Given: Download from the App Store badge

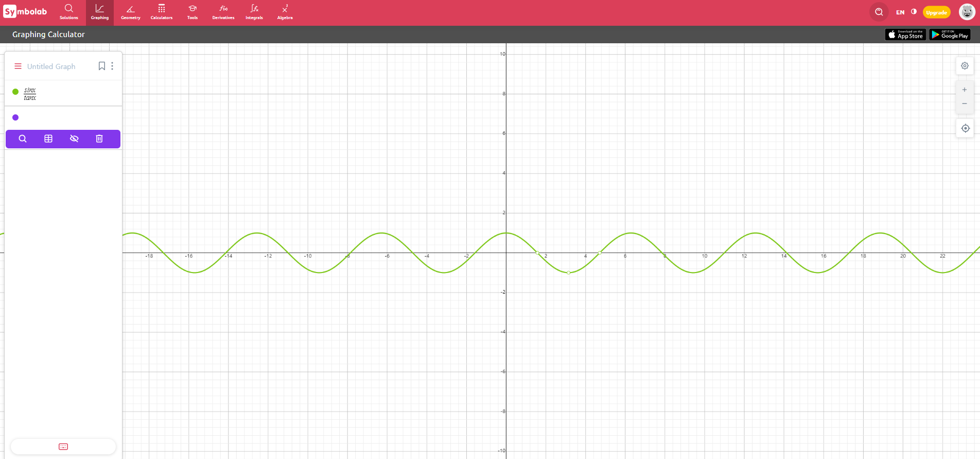Looking at the screenshot, I should [x=905, y=35].
